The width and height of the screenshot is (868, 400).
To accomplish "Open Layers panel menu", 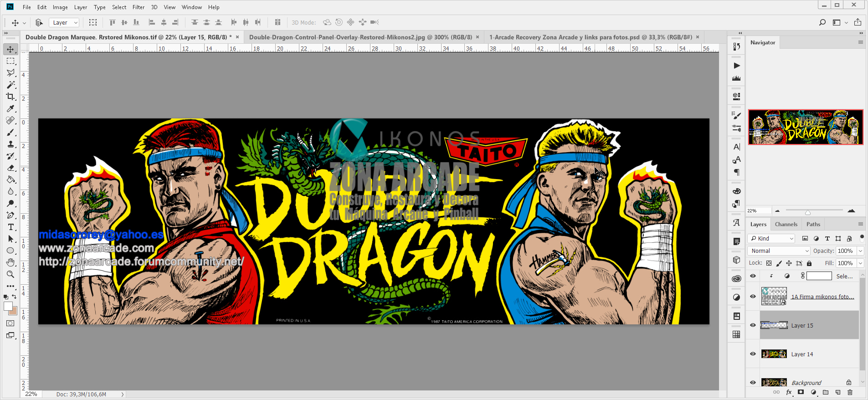I will (861, 224).
